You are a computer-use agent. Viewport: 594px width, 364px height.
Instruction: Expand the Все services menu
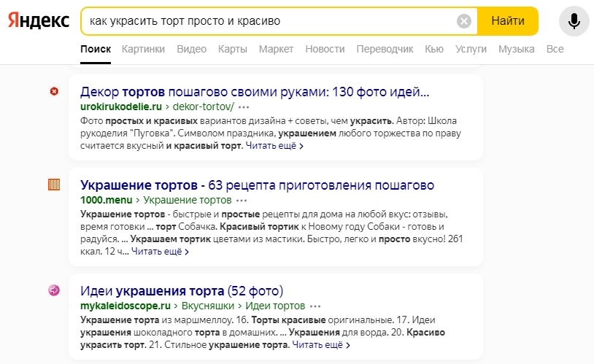click(555, 50)
